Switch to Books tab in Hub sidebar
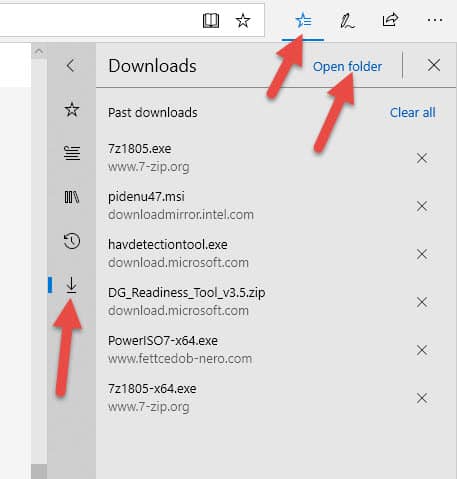Viewport: 457px width, 479px height. click(x=72, y=197)
